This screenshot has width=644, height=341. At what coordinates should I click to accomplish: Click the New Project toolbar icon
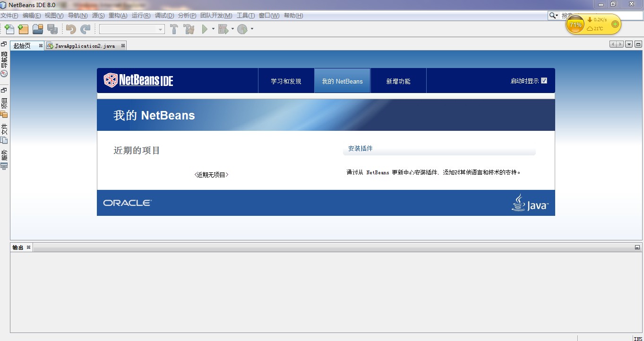23,29
